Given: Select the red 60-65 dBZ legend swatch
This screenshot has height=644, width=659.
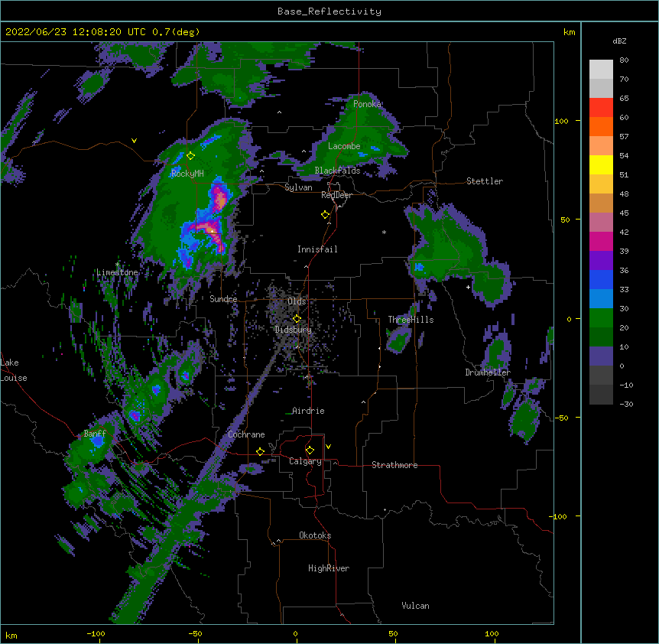Looking at the screenshot, I should (601, 108).
